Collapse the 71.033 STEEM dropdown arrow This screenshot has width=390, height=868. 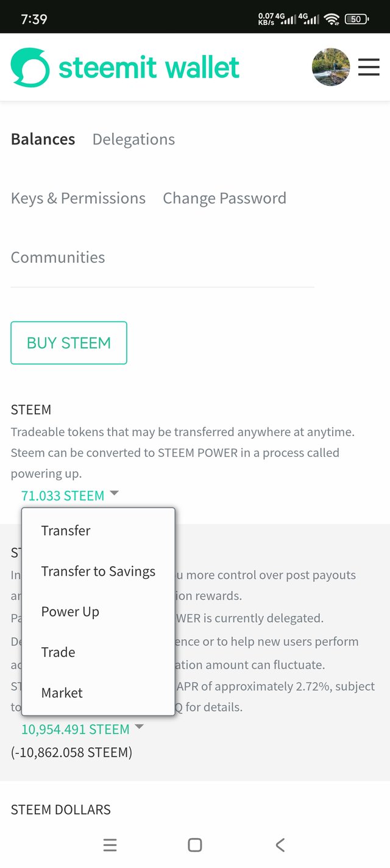114,493
